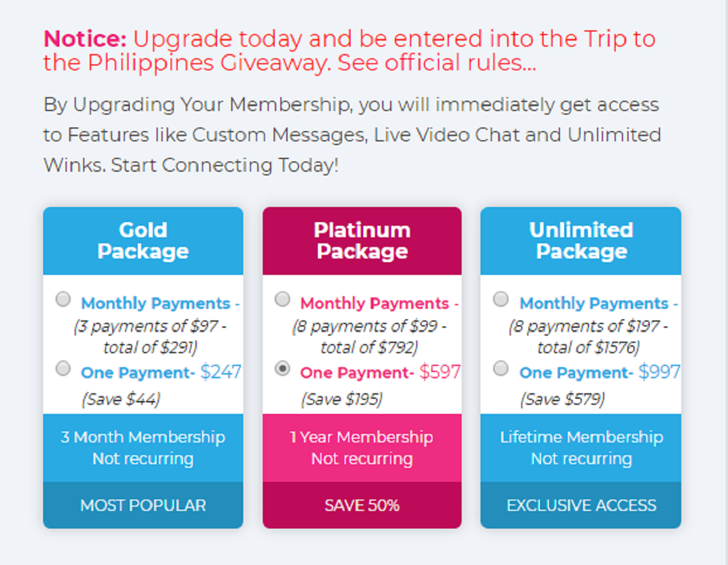Click the Unlimited Package header
Image resolution: width=728 pixels, height=565 pixels.
click(581, 241)
